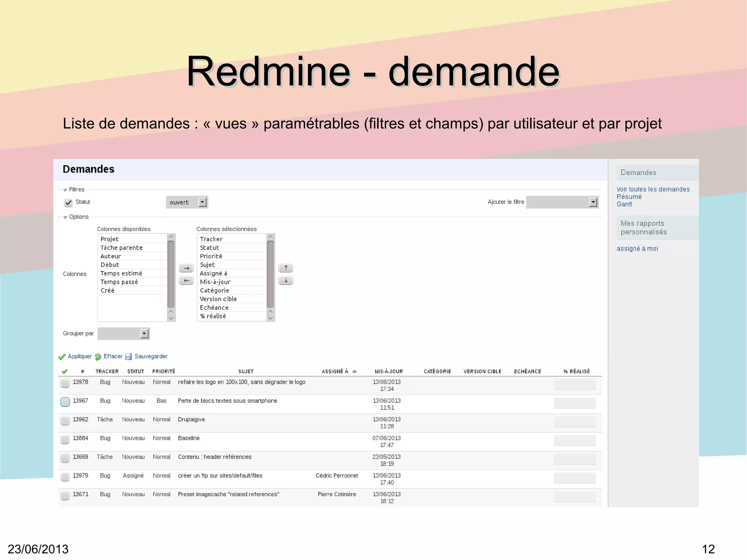This screenshot has height=560, width=747.
Task: Move selected column down with down-arrow
Action: 286,281
